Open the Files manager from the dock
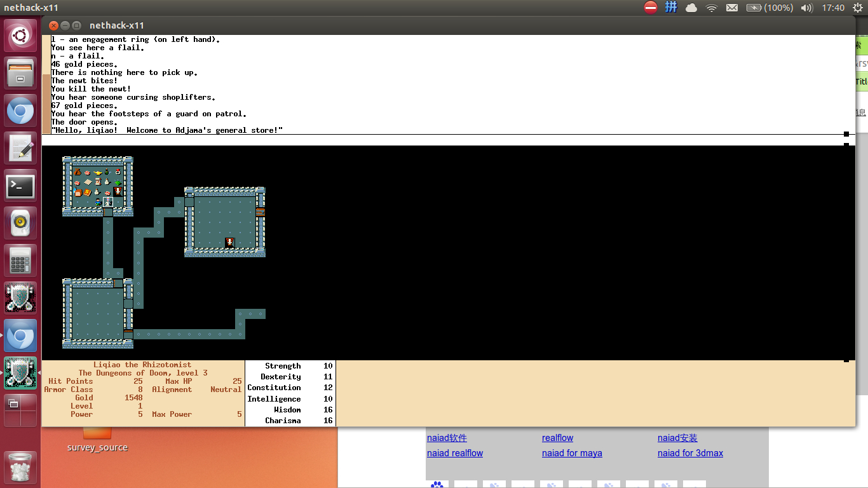868x488 pixels. click(20, 74)
